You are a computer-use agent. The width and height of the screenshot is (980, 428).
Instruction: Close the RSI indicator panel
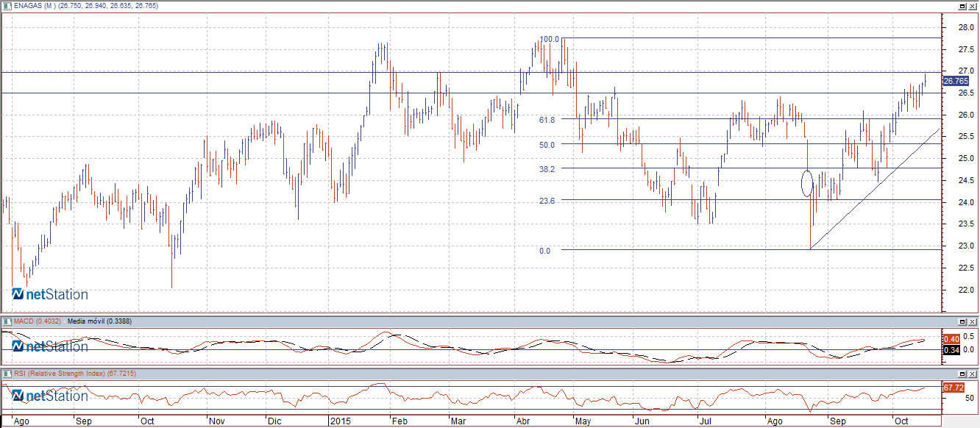pyautogui.click(x=972, y=374)
